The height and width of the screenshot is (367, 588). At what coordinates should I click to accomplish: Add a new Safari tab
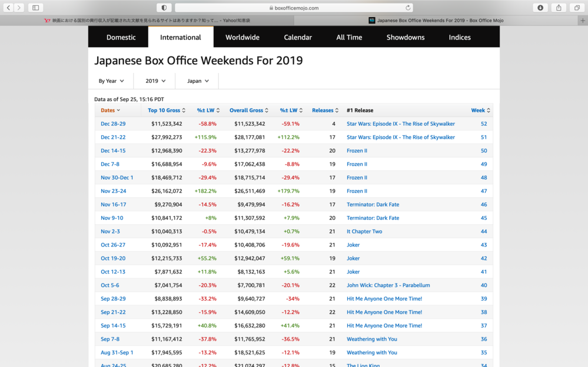(x=583, y=21)
